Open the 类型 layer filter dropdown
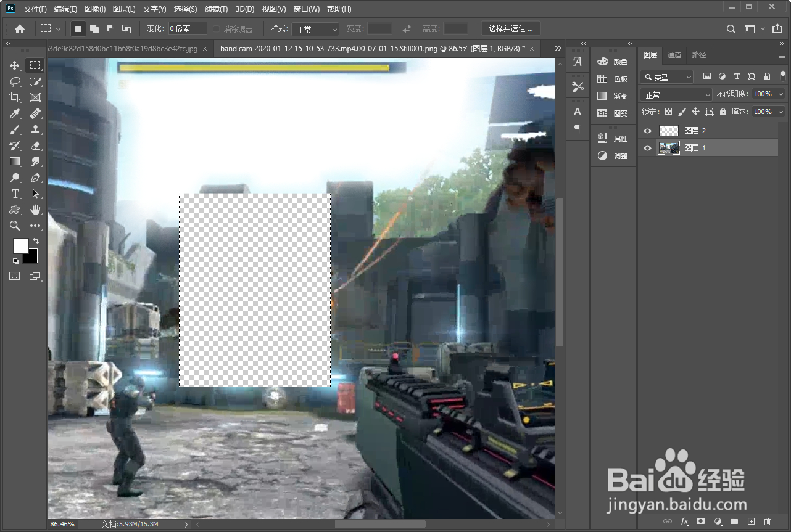This screenshot has height=532, width=791. (666, 77)
